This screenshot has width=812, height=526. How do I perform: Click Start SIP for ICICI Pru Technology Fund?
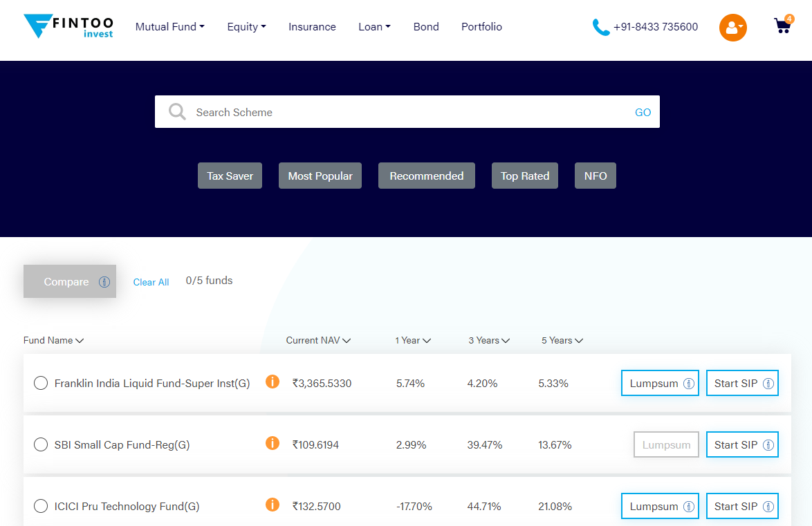point(743,507)
